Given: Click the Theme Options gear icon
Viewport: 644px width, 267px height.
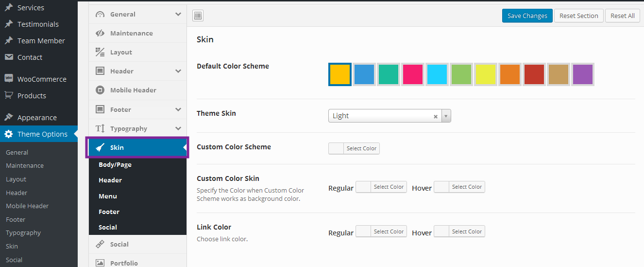Looking at the screenshot, I should click(9, 134).
